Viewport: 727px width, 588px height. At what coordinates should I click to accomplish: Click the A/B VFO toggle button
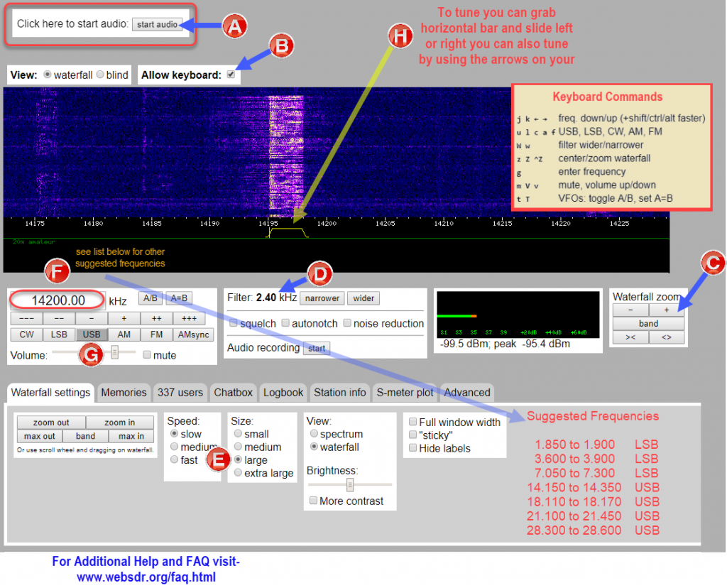coord(151,298)
